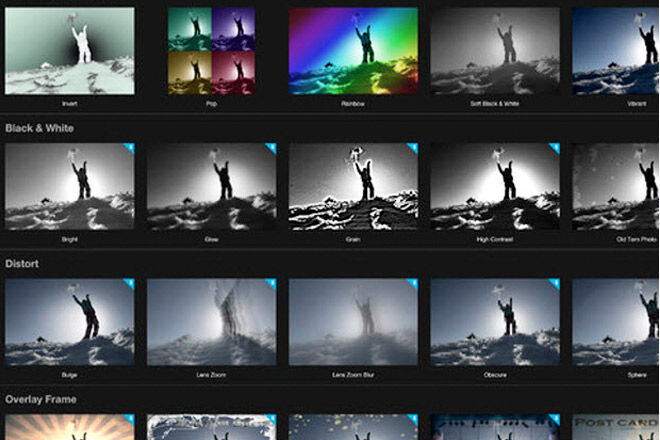Image resolution: width=660 pixels, height=440 pixels.
Task: Click the Black & White section heading
Action: (40, 128)
